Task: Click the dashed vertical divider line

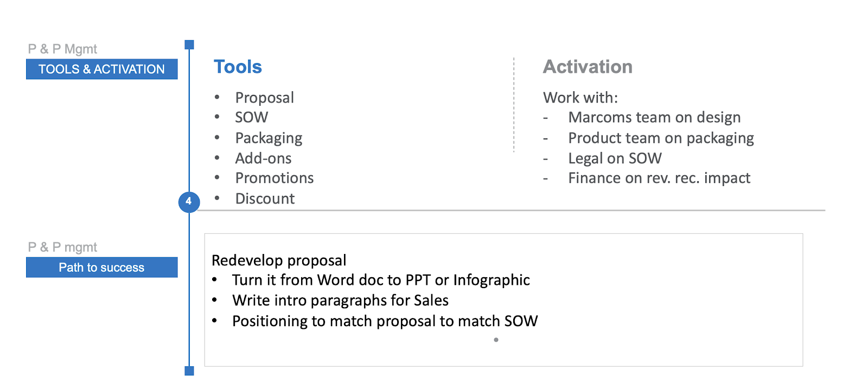Action: (x=514, y=105)
